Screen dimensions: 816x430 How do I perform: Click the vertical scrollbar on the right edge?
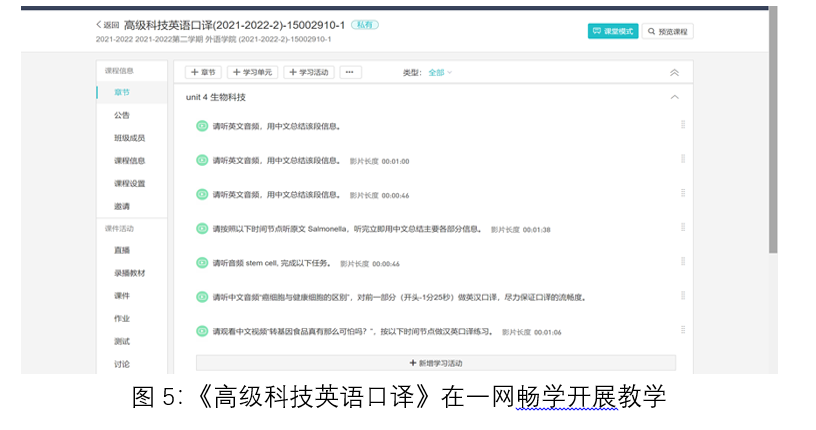(x=773, y=130)
